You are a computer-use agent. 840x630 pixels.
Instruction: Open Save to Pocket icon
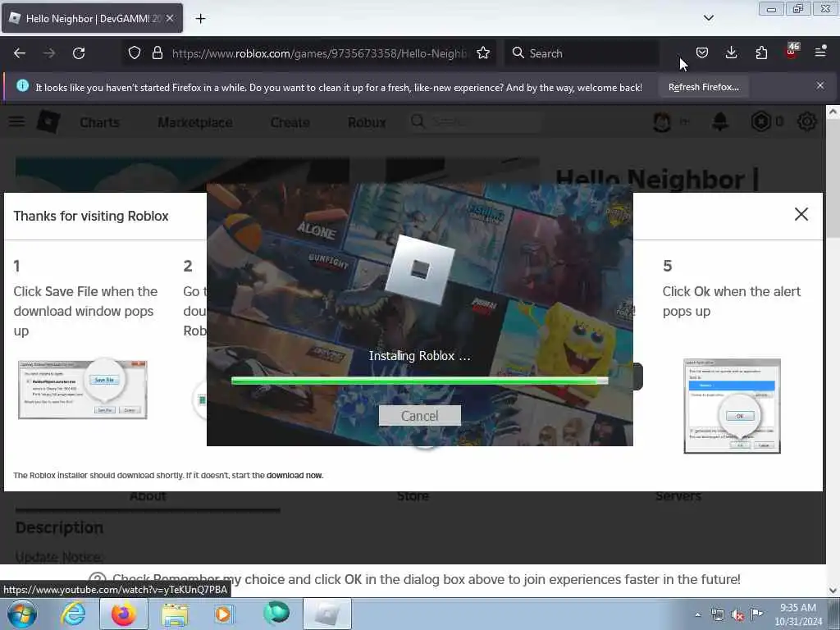(702, 52)
